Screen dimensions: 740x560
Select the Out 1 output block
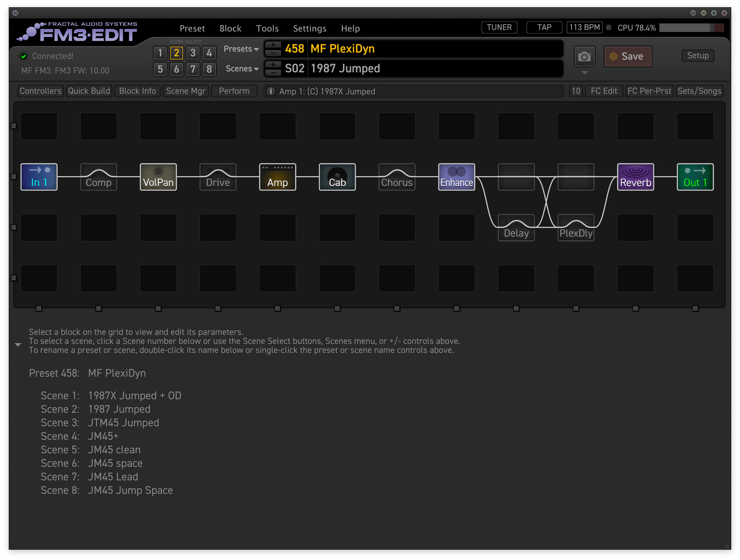pyautogui.click(x=695, y=177)
